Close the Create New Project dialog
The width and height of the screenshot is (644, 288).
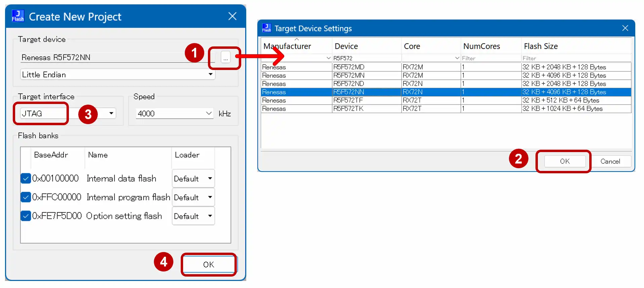(x=232, y=16)
